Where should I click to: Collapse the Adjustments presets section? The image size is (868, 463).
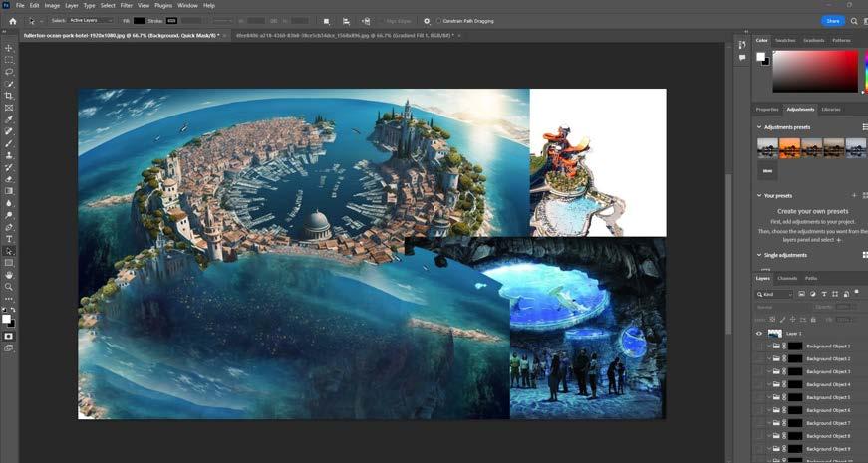click(x=758, y=127)
